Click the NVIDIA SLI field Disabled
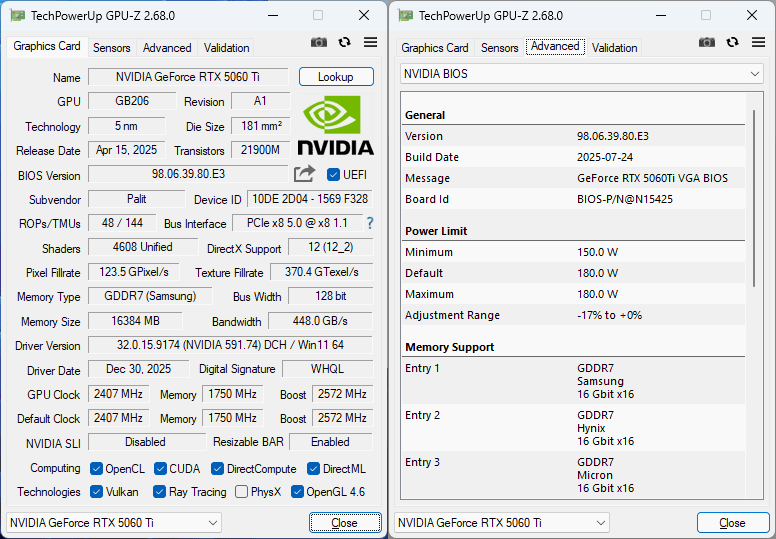 (146, 442)
